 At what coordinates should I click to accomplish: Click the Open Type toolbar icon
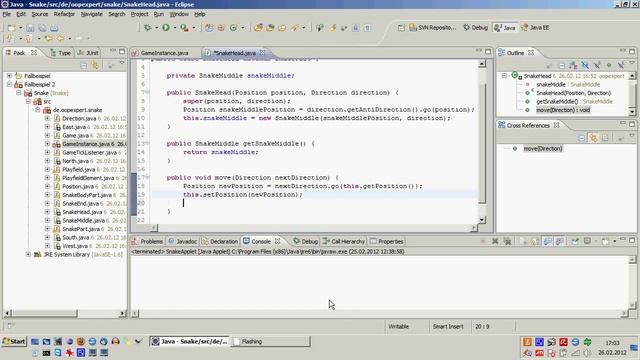click(x=258, y=28)
